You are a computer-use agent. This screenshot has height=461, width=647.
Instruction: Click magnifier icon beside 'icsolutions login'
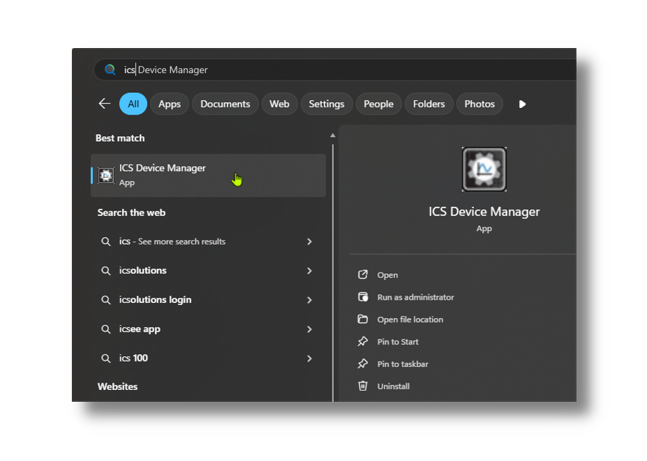tap(106, 300)
